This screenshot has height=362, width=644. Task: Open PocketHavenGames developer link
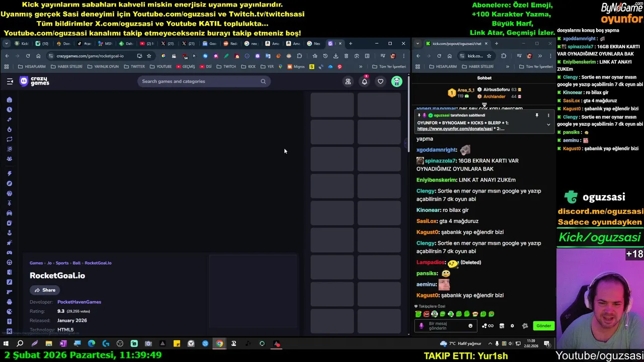tap(79, 302)
